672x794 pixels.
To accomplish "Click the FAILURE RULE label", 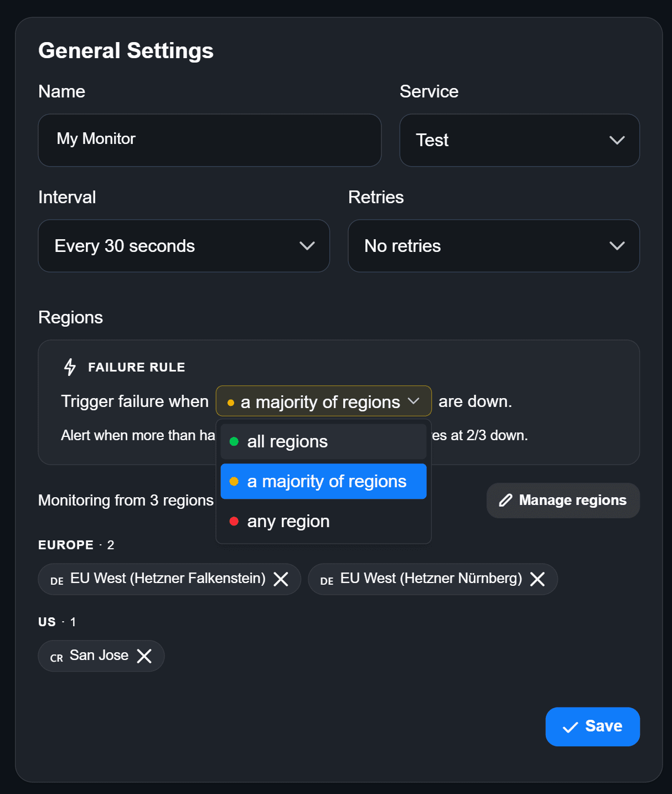I will 137,367.
